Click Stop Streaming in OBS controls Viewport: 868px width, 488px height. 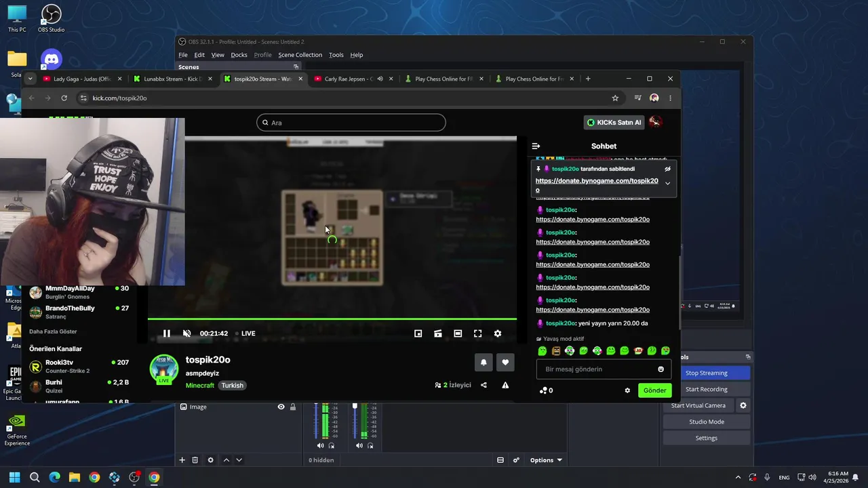pyautogui.click(x=706, y=373)
